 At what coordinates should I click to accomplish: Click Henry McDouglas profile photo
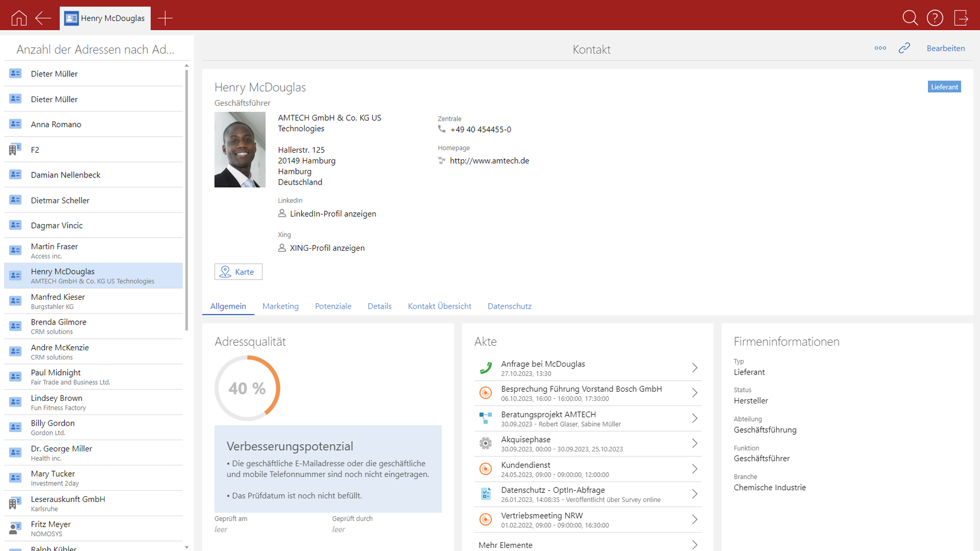pyautogui.click(x=240, y=150)
